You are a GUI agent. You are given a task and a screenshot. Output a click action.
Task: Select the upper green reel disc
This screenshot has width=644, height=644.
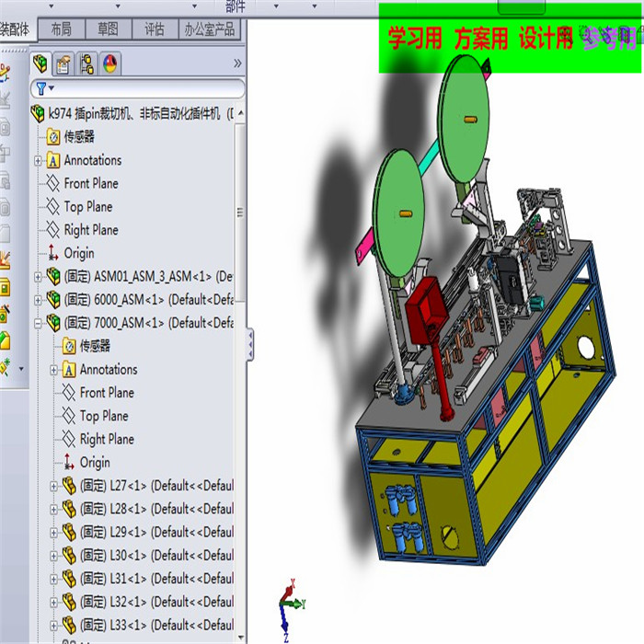click(x=464, y=119)
